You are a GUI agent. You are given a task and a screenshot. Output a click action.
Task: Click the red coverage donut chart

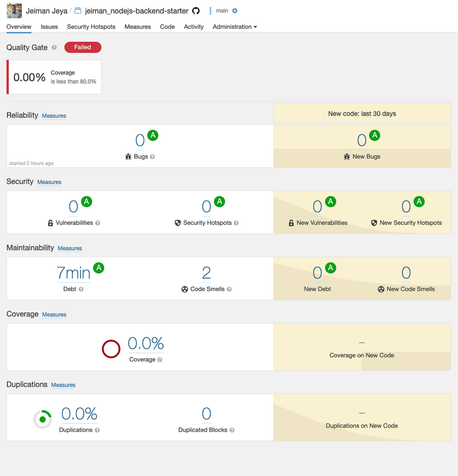(111, 349)
